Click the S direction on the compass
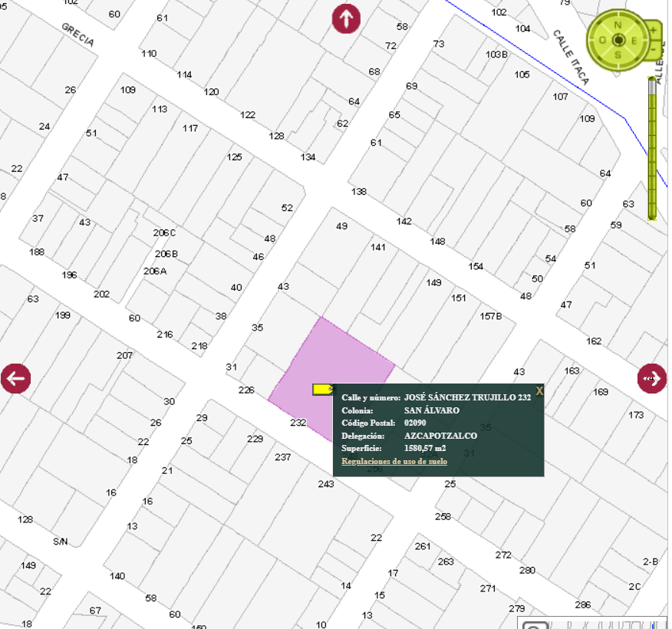 pos(618,54)
